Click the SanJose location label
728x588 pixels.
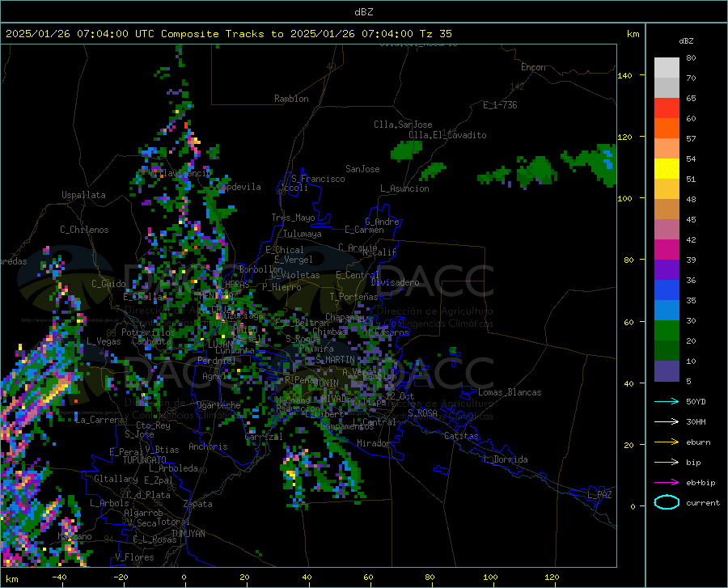point(362,169)
